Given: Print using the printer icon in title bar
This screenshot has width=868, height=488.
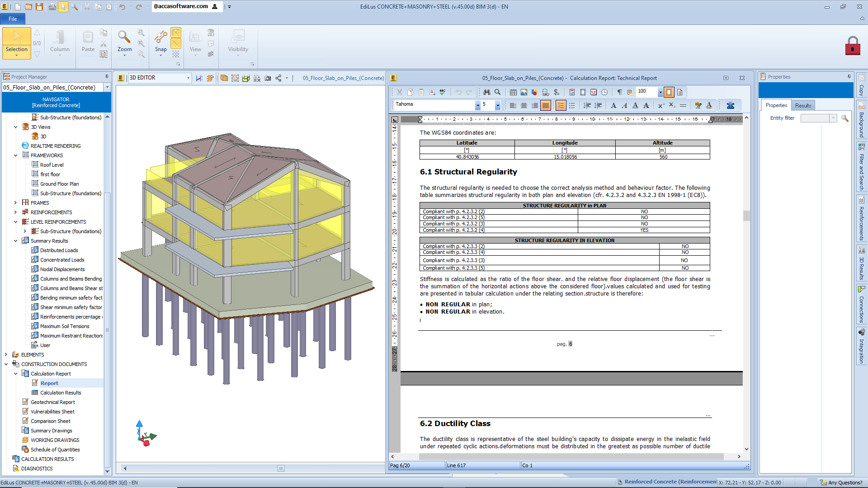Looking at the screenshot, I should click(52, 7).
